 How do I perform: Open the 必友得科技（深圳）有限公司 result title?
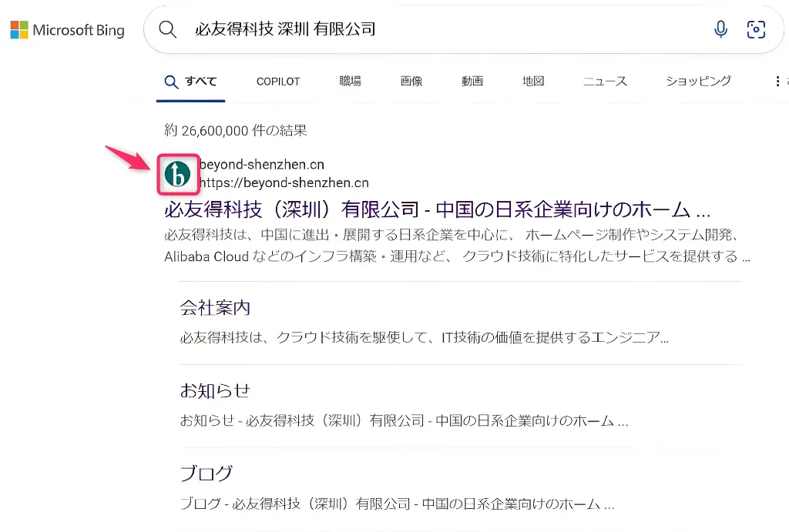436,209
